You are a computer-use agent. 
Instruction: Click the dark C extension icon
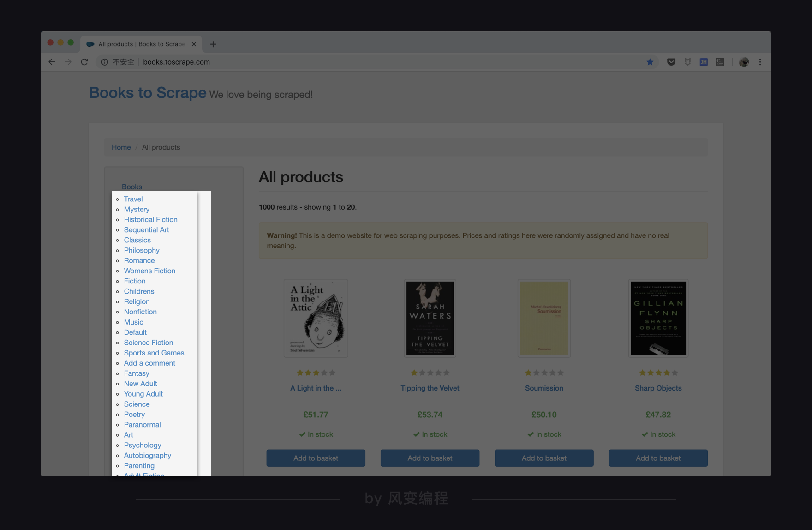tap(720, 62)
